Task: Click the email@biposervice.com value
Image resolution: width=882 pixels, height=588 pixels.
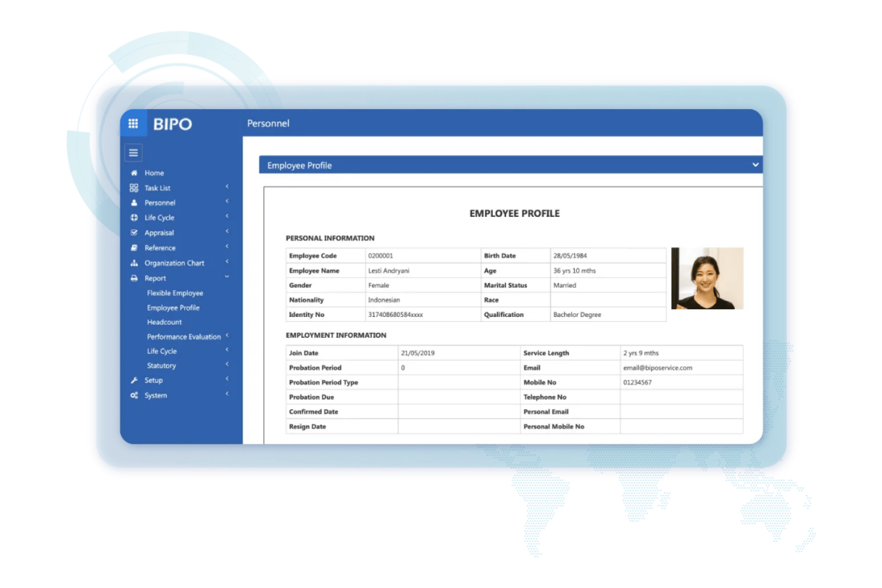Action: coord(658,368)
